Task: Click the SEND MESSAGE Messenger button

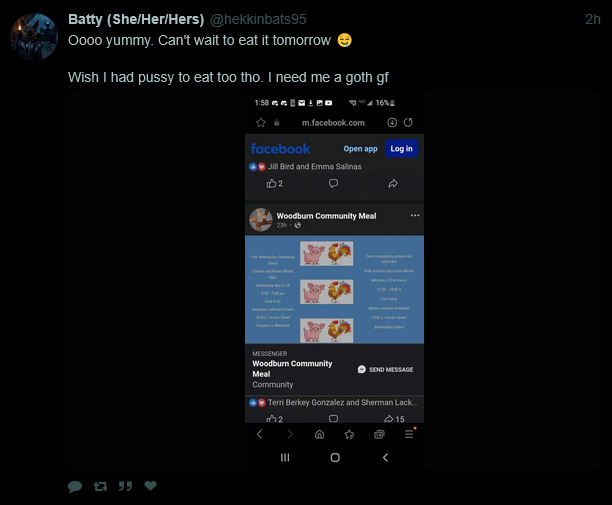Action: click(385, 369)
